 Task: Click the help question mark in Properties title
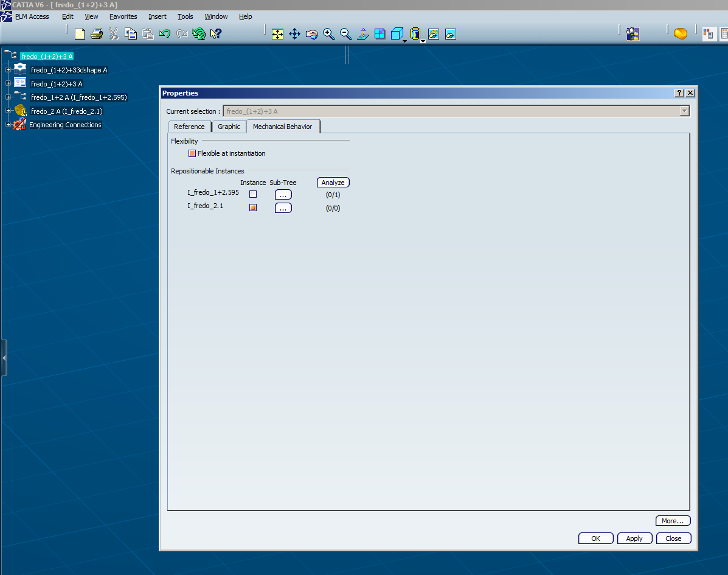pyautogui.click(x=679, y=93)
